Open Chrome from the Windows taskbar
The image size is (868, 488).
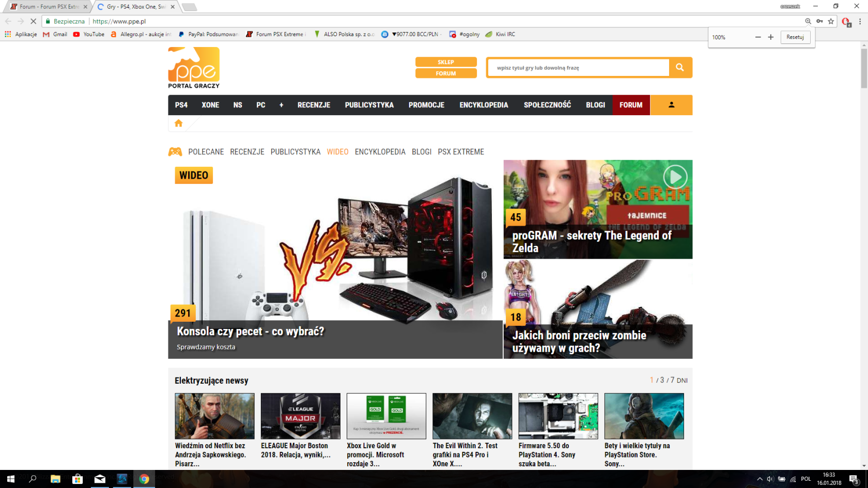click(144, 479)
